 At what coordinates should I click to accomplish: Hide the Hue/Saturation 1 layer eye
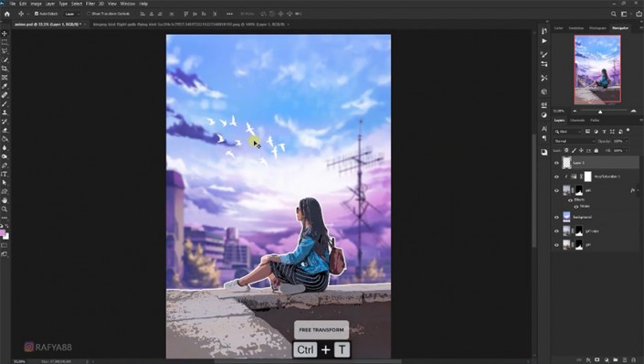pos(556,177)
